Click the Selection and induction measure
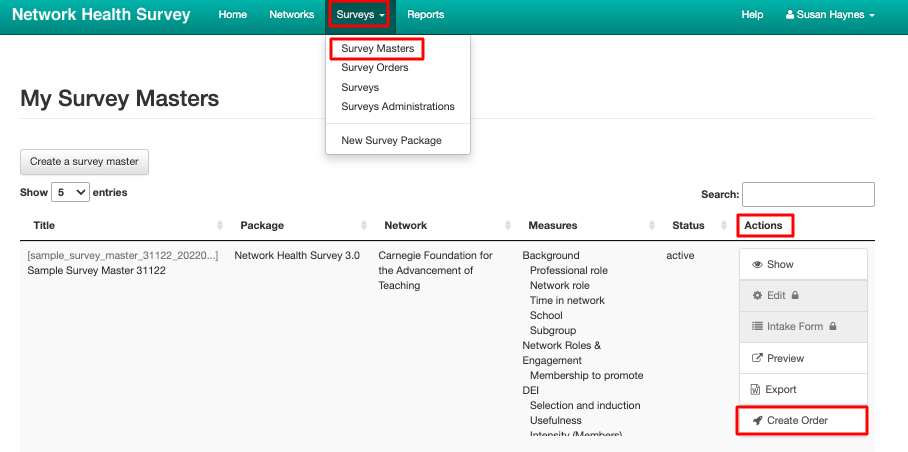The width and height of the screenshot is (908, 452). (585, 406)
